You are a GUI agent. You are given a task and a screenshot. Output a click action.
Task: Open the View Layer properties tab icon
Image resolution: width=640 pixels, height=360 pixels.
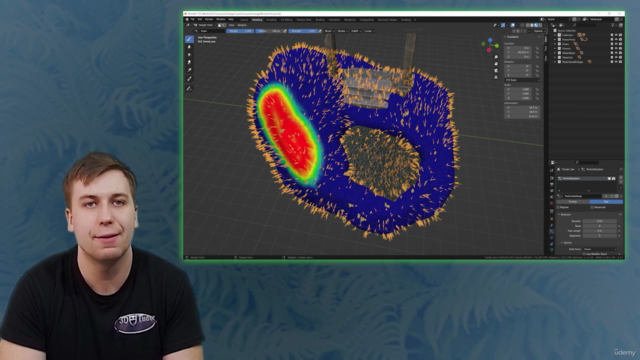(552, 191)
